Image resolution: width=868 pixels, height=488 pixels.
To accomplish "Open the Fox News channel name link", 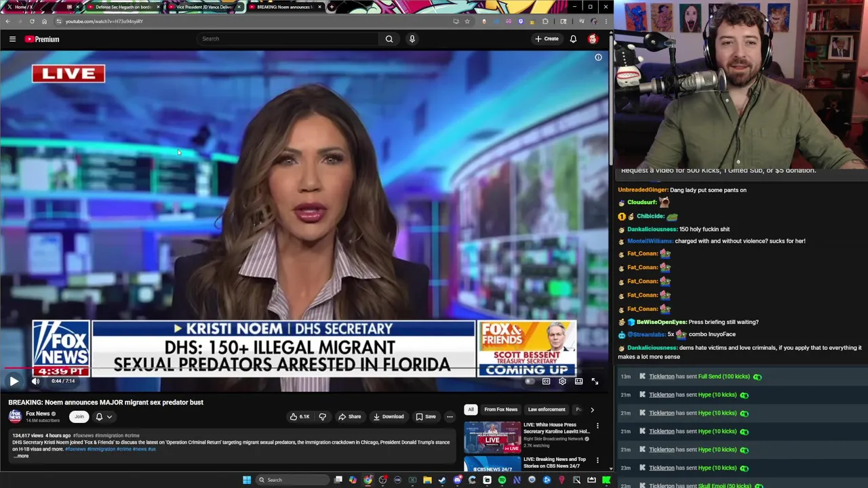I will coord(38,414).
